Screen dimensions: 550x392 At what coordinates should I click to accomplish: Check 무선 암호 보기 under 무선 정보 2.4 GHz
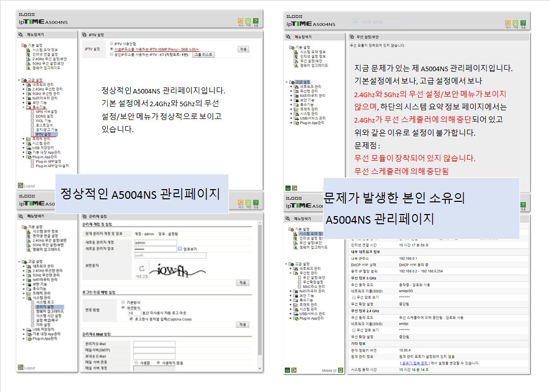354,330
